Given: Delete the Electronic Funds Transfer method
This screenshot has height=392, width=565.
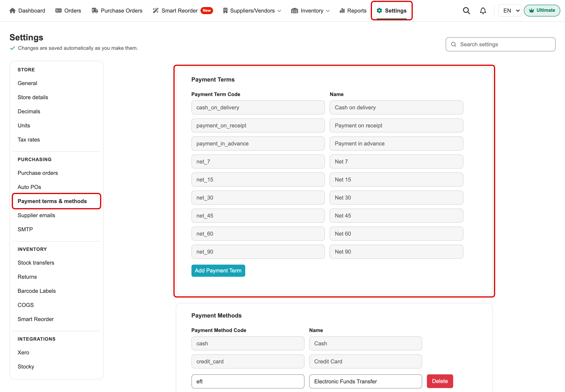Looking at the screenshot, I should 440,381.
